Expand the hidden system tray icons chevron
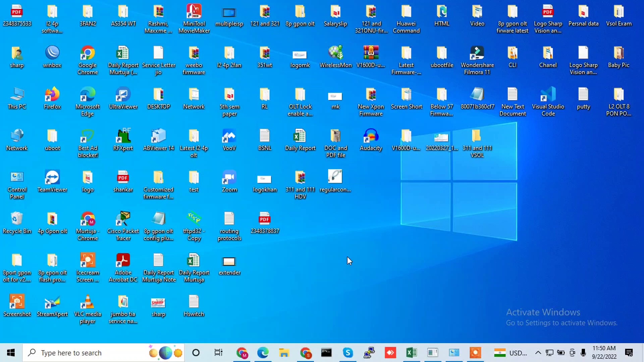The height and width of the screenshot is (362, 644). point(538,353)
